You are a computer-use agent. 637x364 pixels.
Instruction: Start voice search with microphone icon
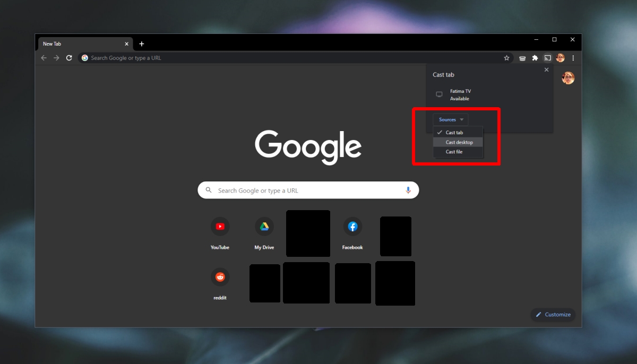[x=408, y=190]
